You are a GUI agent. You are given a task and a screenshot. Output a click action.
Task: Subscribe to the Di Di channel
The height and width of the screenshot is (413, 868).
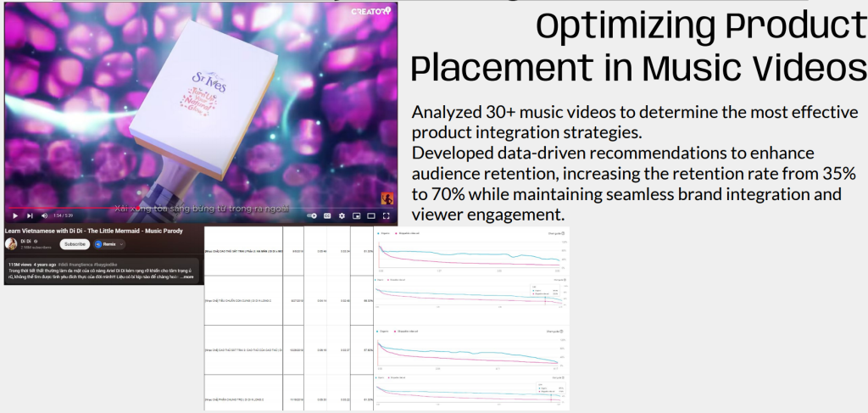75,244
